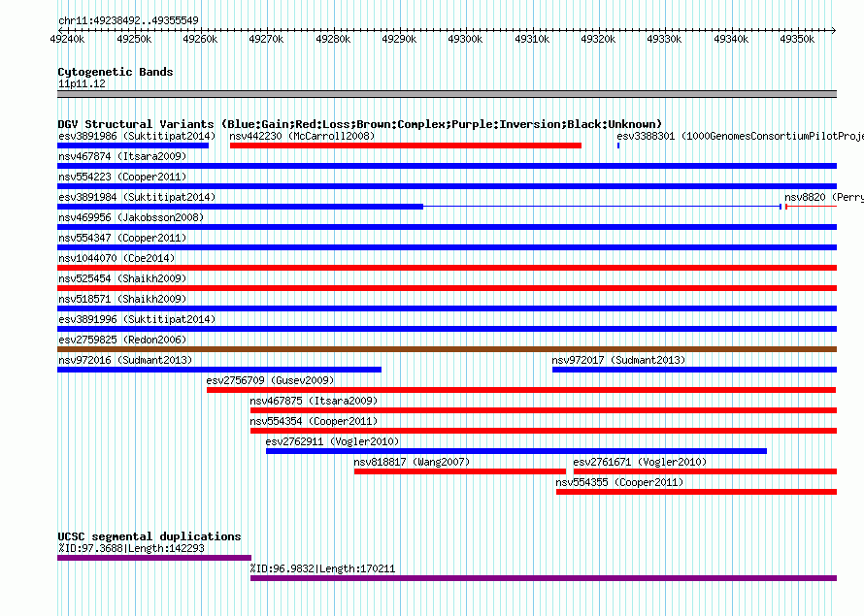Open the esv3891996 (Suktitipat2014) label

click(x=137, y=319)
